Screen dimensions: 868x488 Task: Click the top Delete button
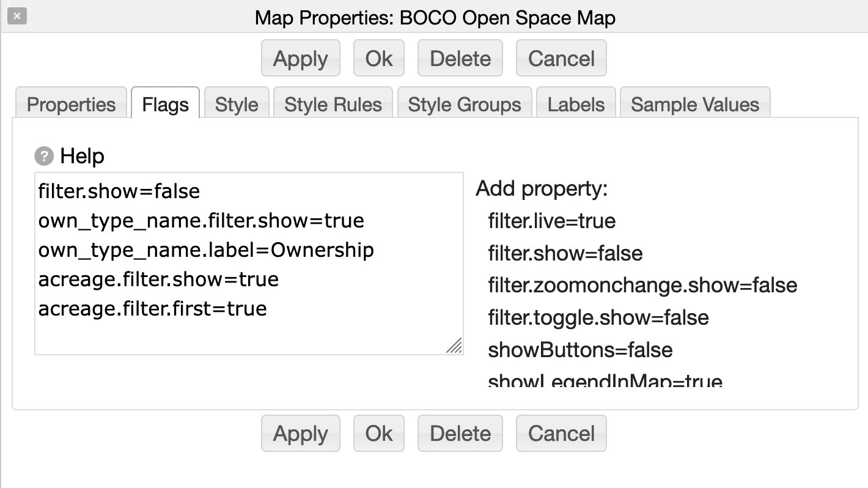(460, 59)
